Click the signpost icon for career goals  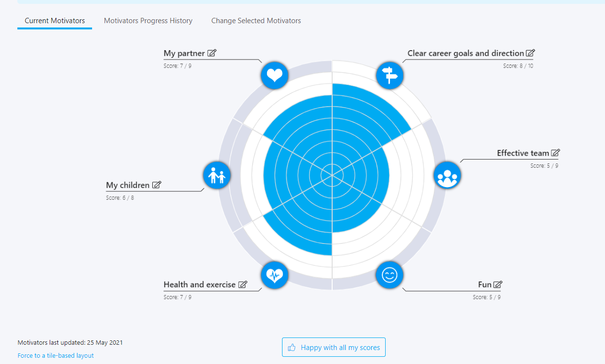pyautogui.click(x=390, y=75)
